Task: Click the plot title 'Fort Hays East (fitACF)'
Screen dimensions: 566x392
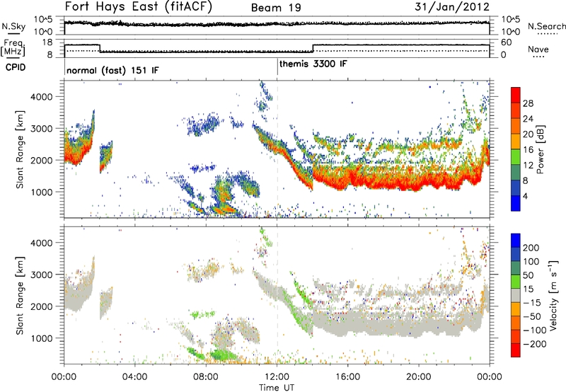Action: (139, 7)
